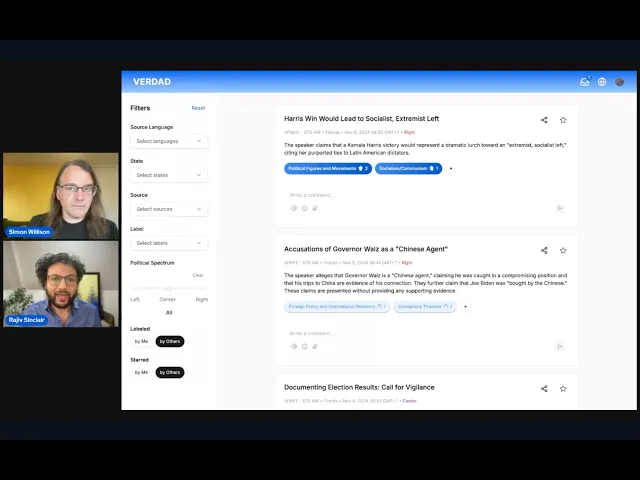Star the Governor Walz snippet

(563, 250)
